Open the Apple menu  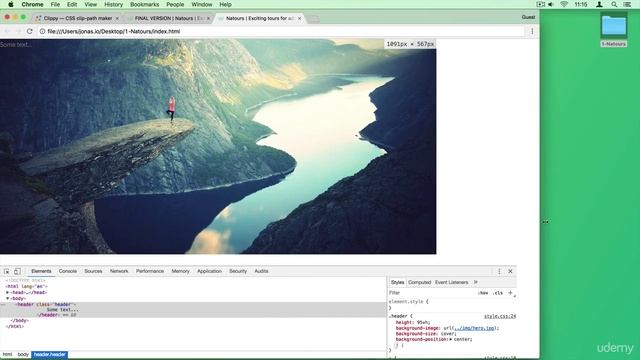11,4
